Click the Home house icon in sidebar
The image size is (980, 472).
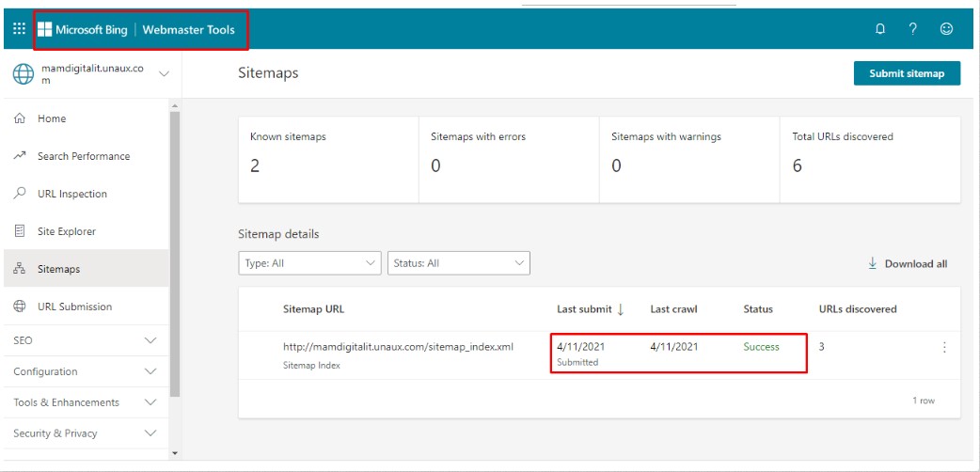click(20, 118)
